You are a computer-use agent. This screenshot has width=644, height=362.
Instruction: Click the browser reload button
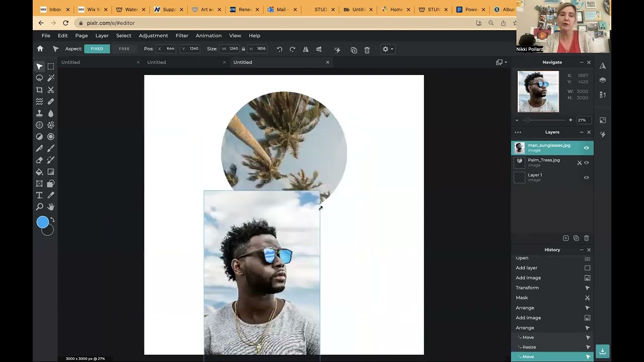point(65,23)
